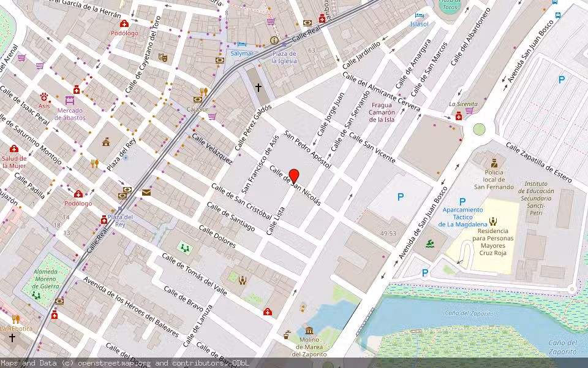Select the playground icon by Calle Dolores
Screen dimensions: 588x368
point(184,248)
